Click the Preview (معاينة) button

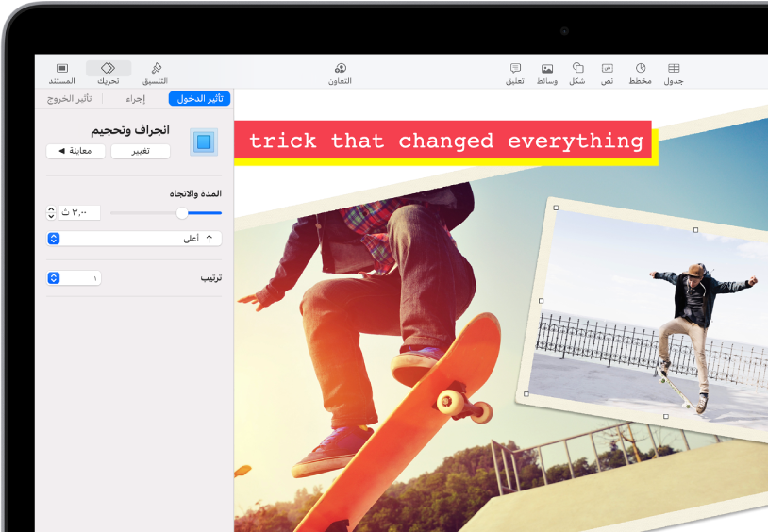75,151
